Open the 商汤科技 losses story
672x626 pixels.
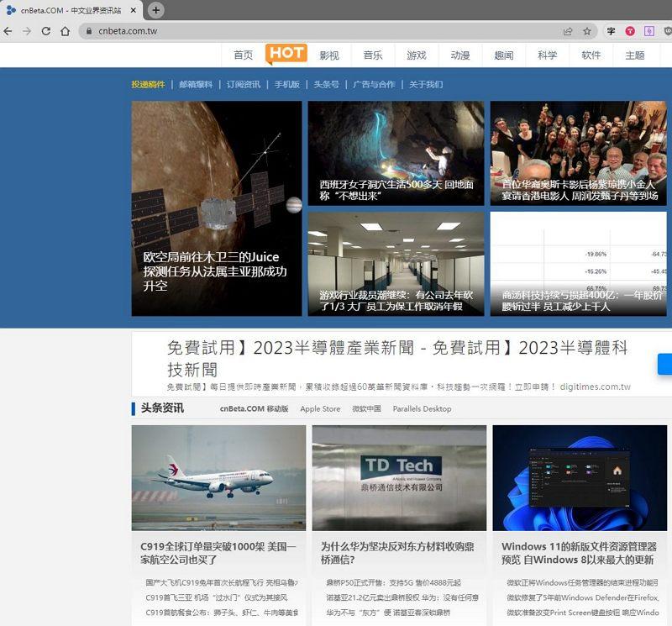pyautogui.click(x=579, y=264)
